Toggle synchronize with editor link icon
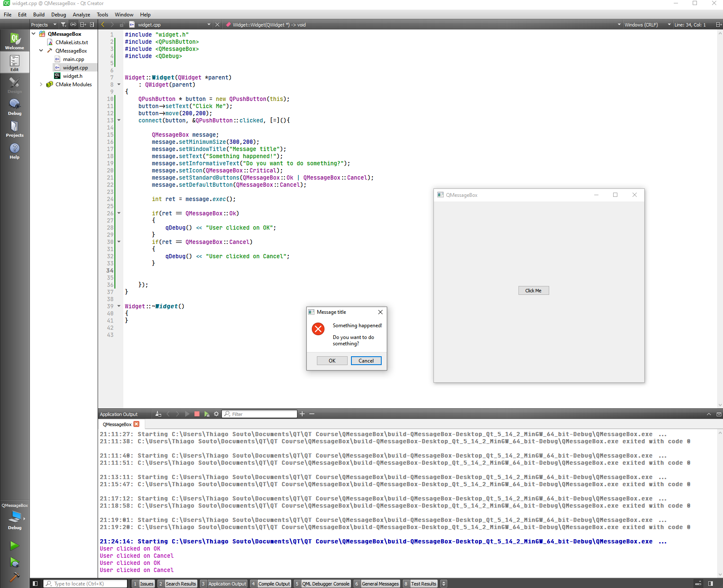The height and width of the screenshot is (588, 723). coord(73,24)
